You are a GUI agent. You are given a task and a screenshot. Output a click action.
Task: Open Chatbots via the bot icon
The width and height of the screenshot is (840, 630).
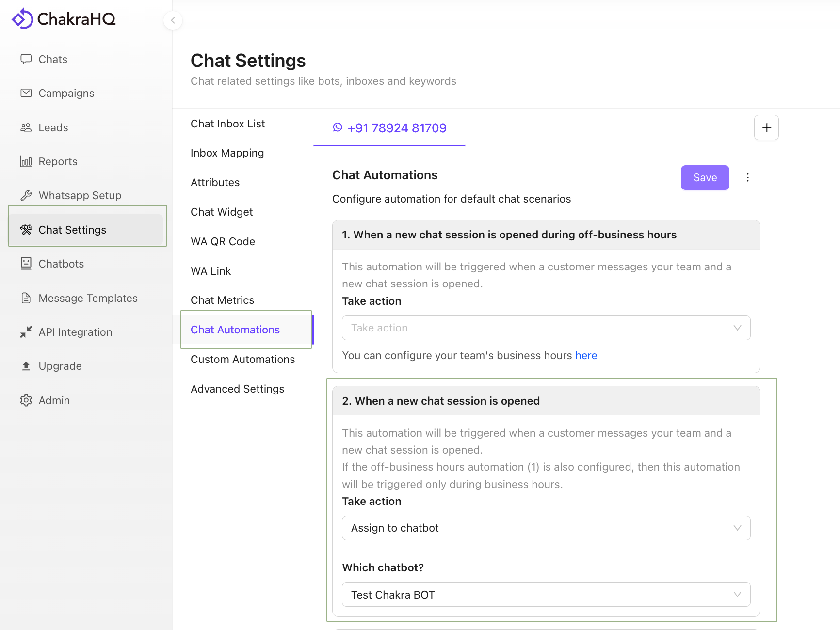click(x=26, y=264)
